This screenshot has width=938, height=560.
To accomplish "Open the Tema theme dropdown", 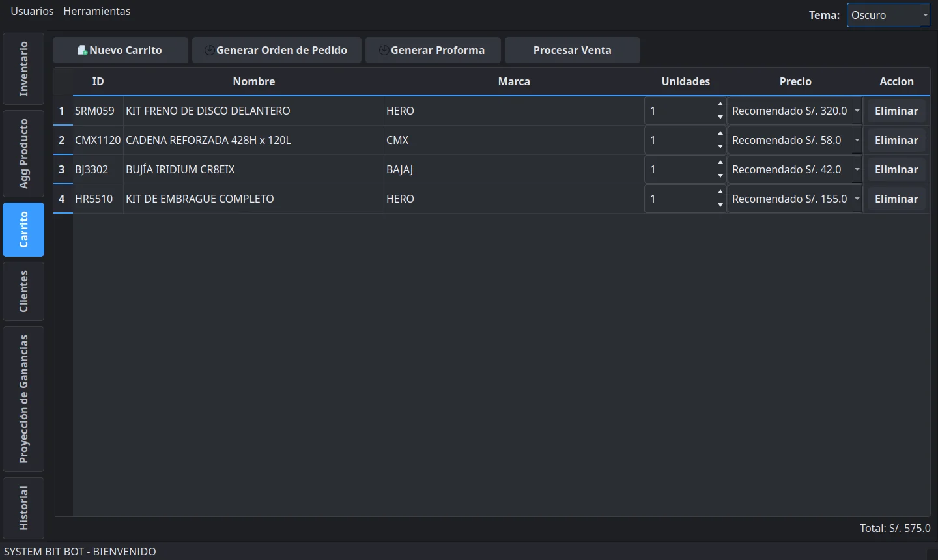I will pyautogui.click(x=889, y=15).
